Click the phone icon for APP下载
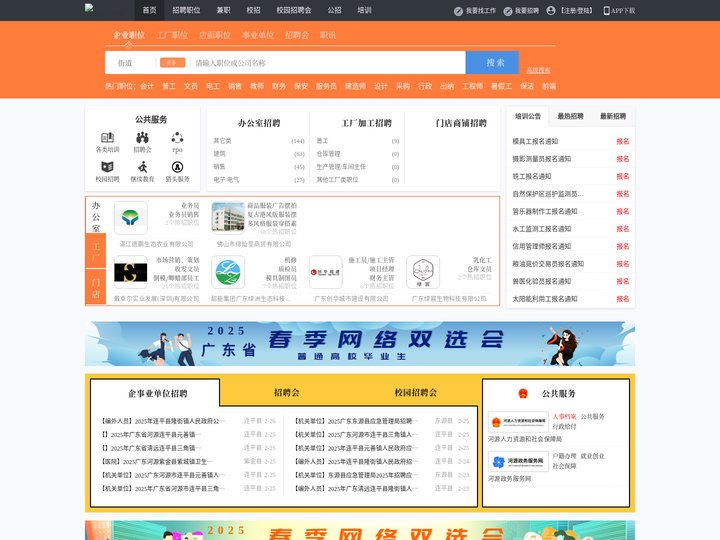 (607, 11)
